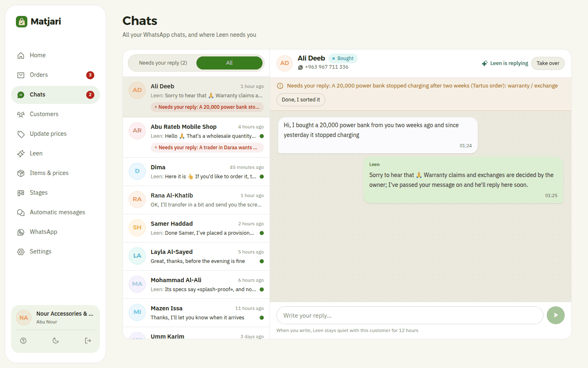Click the customer message about the power bank
588x368 pixels.
(x=378, y=135)
